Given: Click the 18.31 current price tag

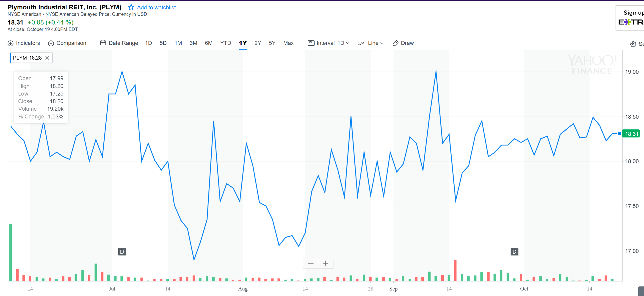Looking at the screenshot, I should 631,134.
